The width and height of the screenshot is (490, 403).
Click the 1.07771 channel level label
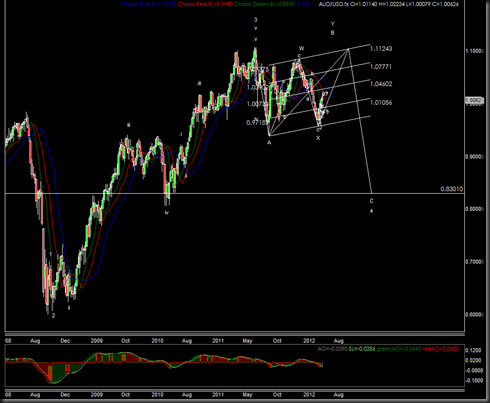pyautogui.click(x=381, y=67)
